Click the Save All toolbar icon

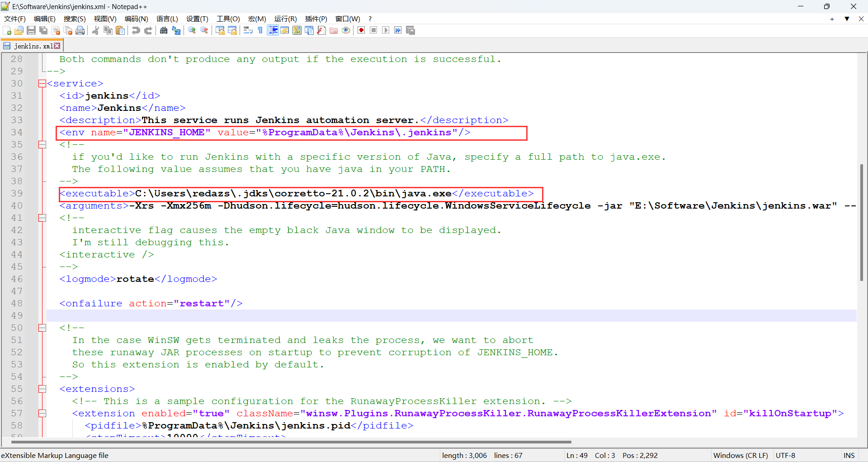[43, 30]
